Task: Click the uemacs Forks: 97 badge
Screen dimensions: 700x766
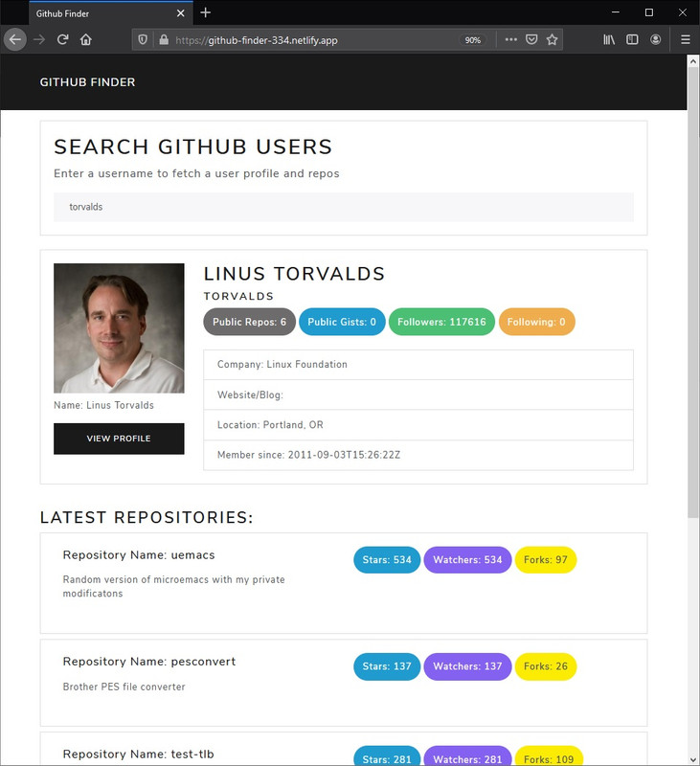Action: (x=546, y=560)
